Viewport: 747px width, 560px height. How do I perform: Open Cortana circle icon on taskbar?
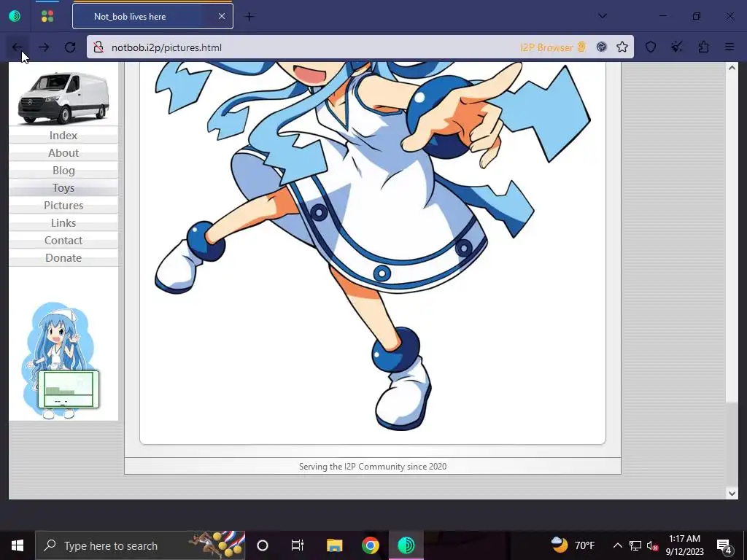pyautogui.click(x=263, y=545)
